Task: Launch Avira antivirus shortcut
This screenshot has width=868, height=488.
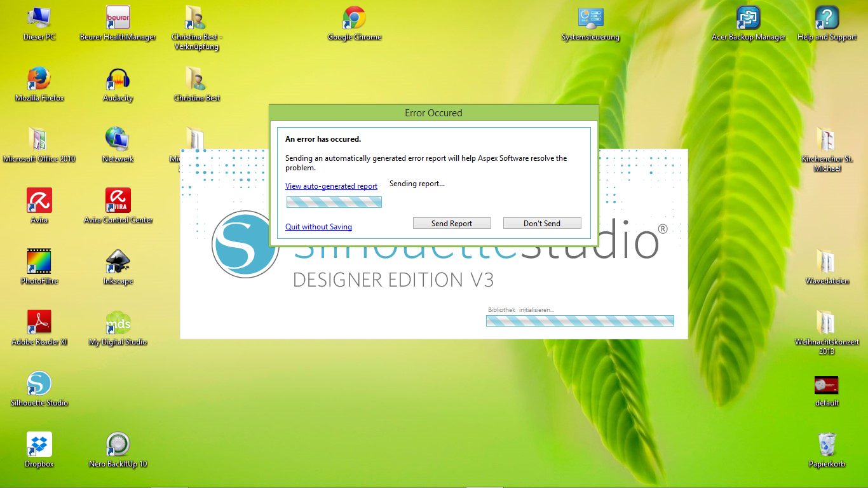Action: tap(39, 207)
